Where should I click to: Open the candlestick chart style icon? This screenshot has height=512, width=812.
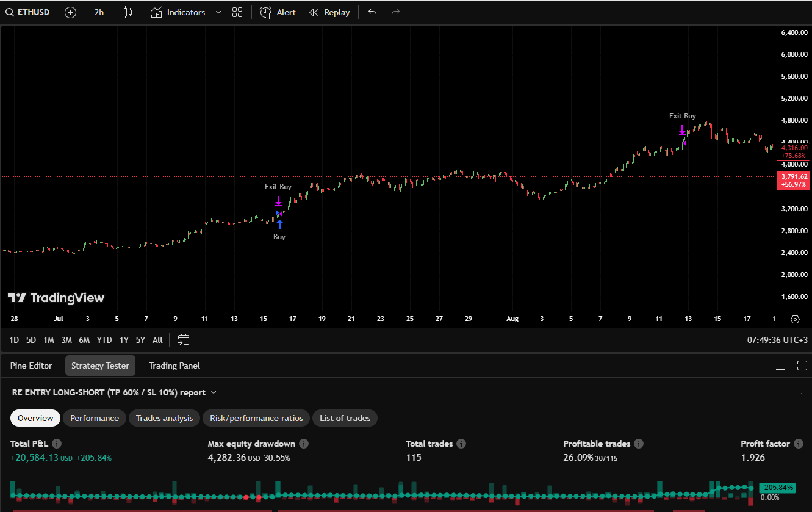click(x=128, y=12)
